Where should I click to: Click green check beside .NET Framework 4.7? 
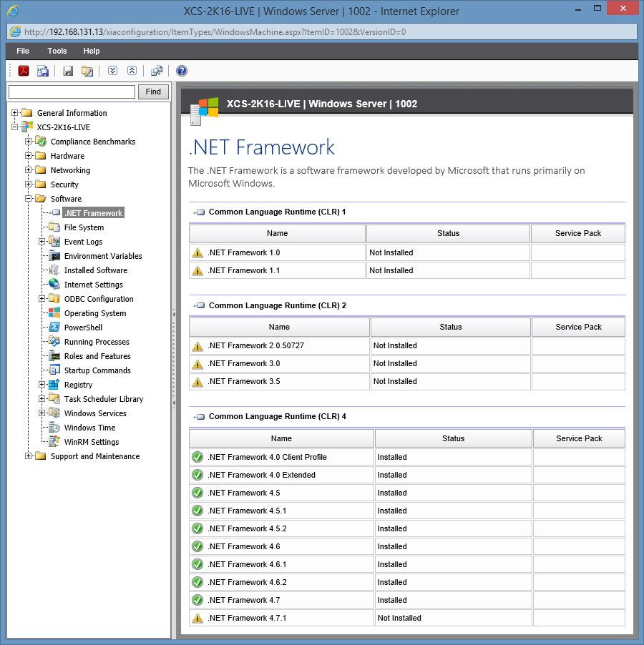pos(197,600)
